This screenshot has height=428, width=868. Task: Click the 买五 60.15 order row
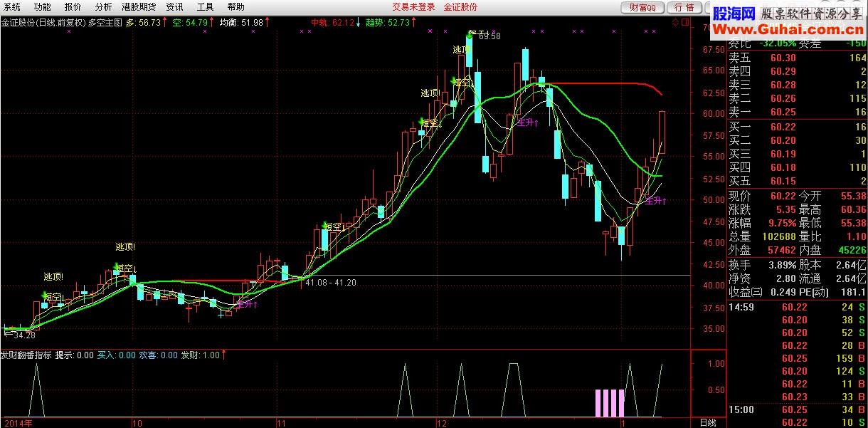798,181
